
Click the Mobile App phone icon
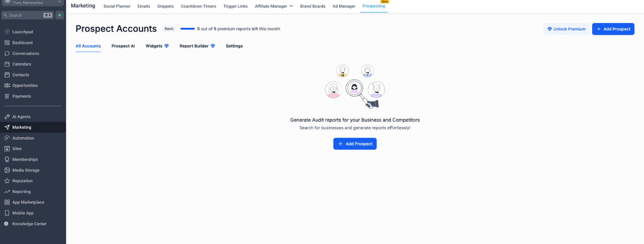coord(7,213)
